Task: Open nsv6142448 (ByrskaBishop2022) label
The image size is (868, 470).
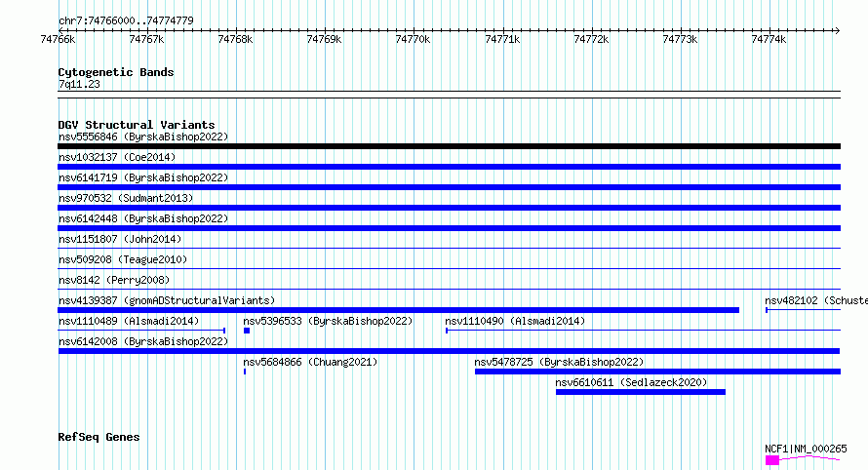Action: pos(143,218)
